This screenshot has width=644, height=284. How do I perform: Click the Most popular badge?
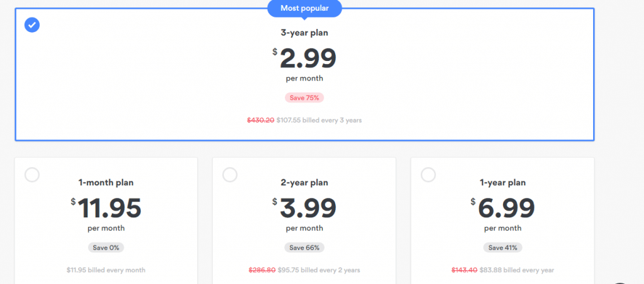[x=304, y=9]
